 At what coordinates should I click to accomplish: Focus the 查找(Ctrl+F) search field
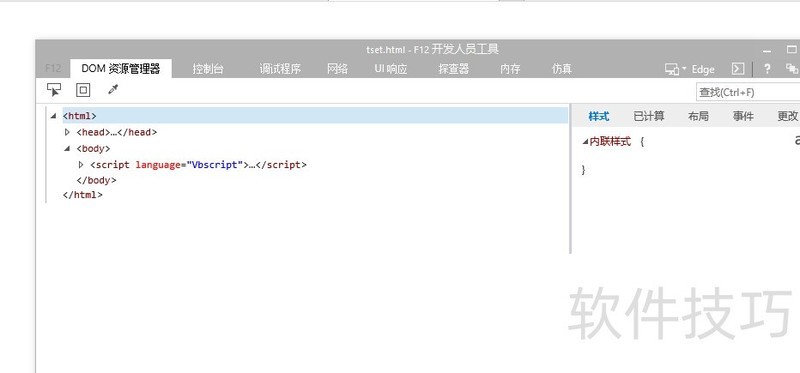click(748, 92)
